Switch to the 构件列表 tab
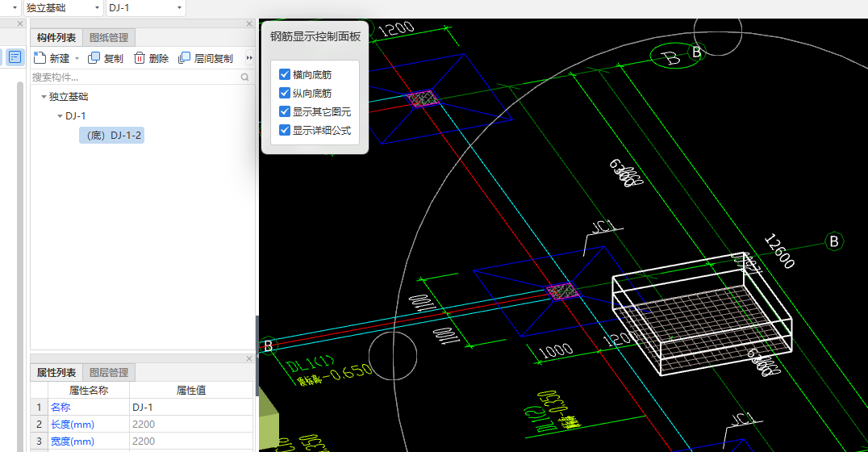Screen dimensions: 868x452 pyautogui.click(x=56, y=38)
